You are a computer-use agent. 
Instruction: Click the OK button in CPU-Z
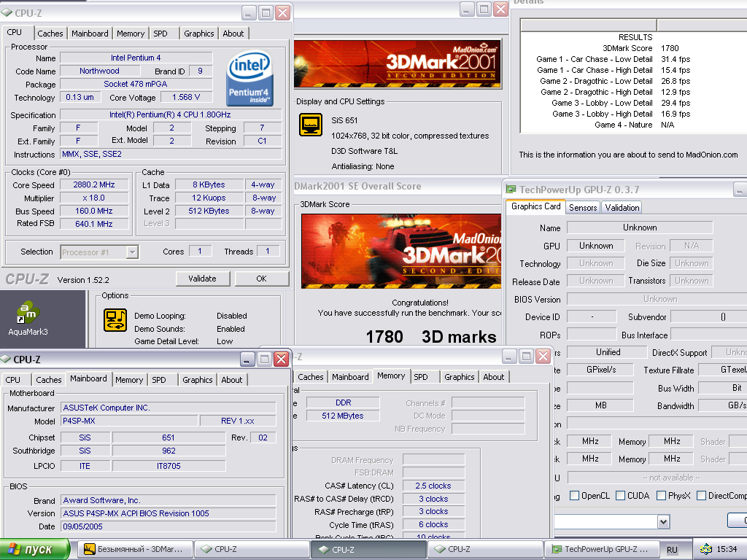262,279
